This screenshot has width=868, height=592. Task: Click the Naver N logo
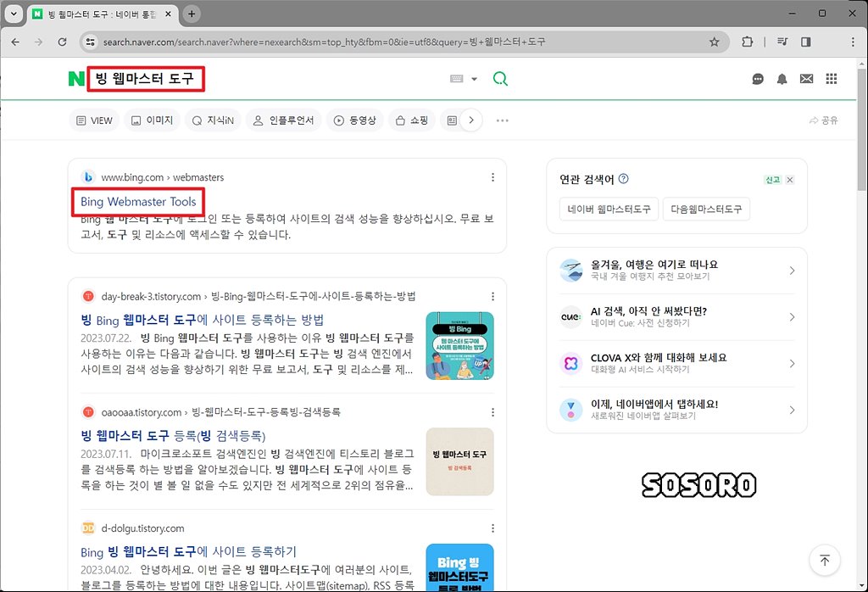click(x=76, y=79)
